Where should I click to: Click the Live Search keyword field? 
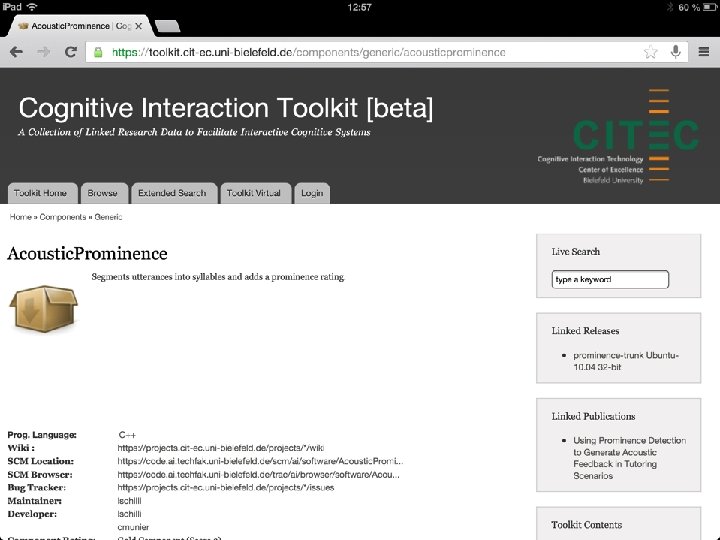click(x=610, y=279)
